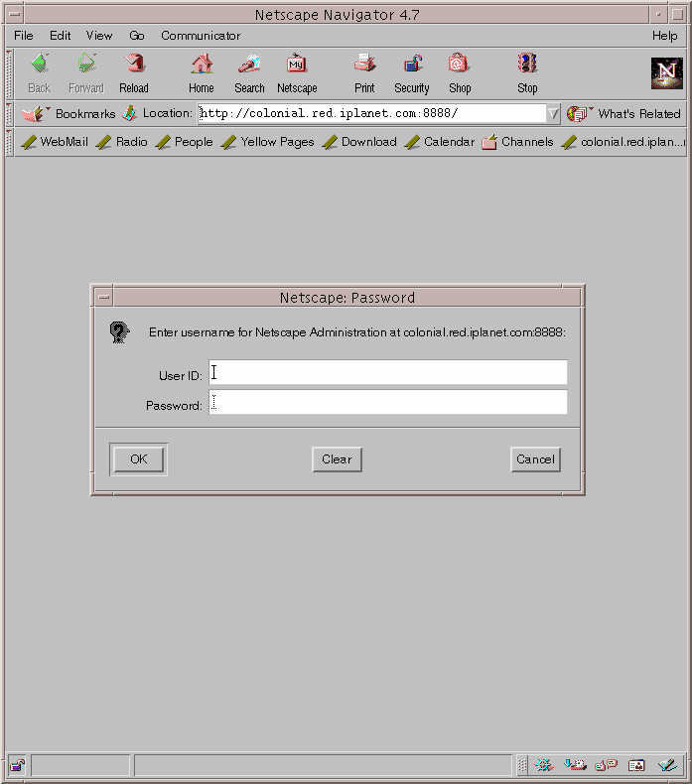Stop page loading with Stop icon
This screenshot has width=692, height=784.
(527, 64)
